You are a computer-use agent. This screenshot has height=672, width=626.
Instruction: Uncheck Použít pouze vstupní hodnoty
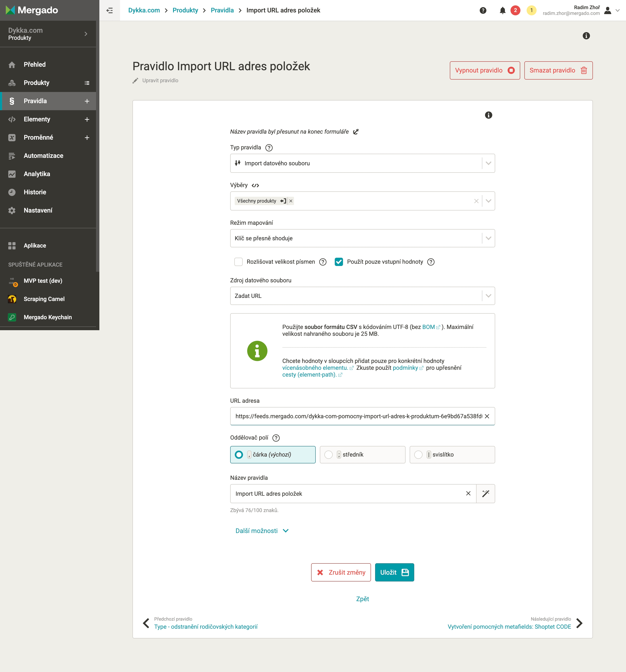[x=338, y=262]
